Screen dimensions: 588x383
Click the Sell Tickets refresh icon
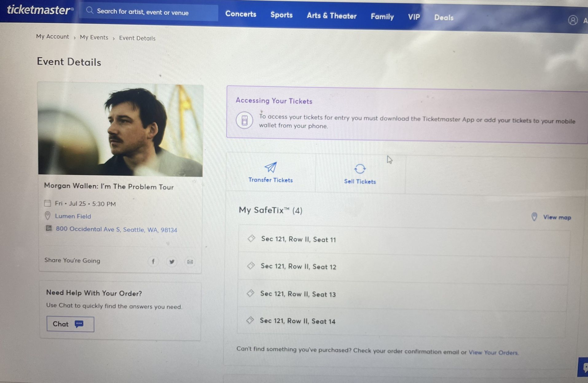click(x=360, y=169)
